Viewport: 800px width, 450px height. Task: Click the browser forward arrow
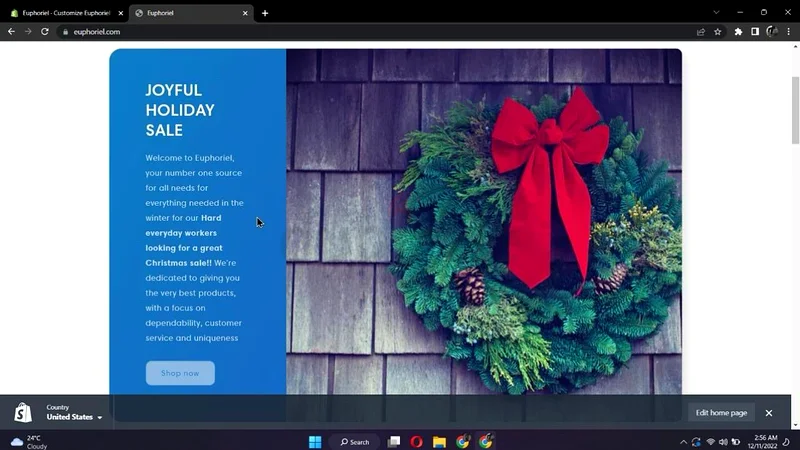28,32
